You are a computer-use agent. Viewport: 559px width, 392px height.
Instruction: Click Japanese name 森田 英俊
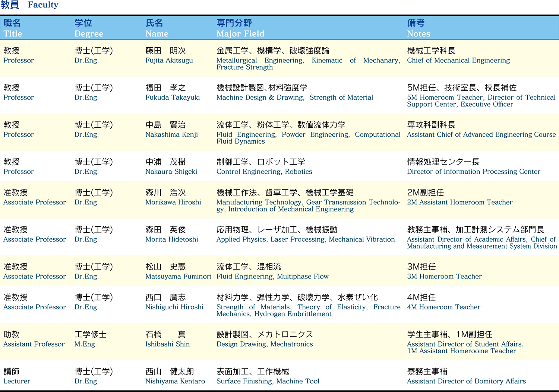click(x=165, y=230)
